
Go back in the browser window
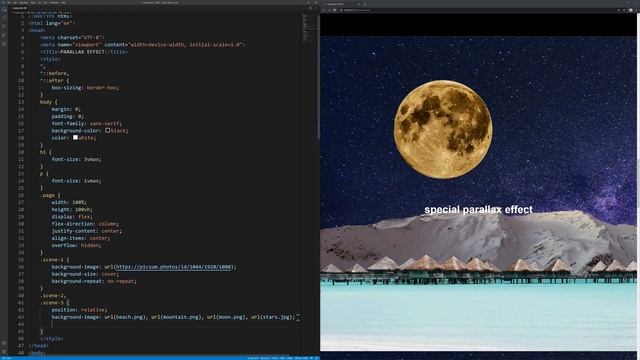(324, 10)
